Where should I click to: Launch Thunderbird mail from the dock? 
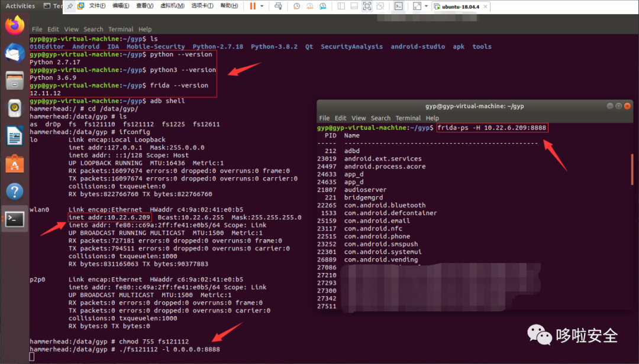15,53
